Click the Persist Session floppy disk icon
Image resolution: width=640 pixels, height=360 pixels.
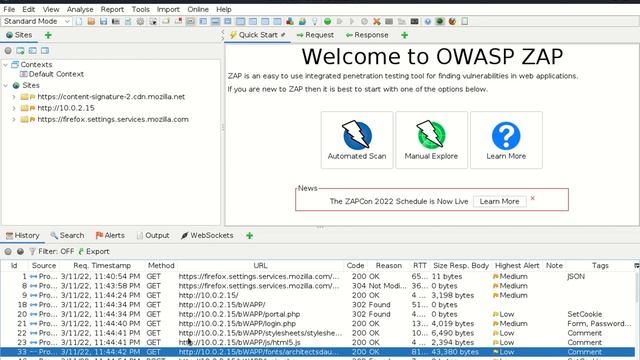click(x=103, y=21)
